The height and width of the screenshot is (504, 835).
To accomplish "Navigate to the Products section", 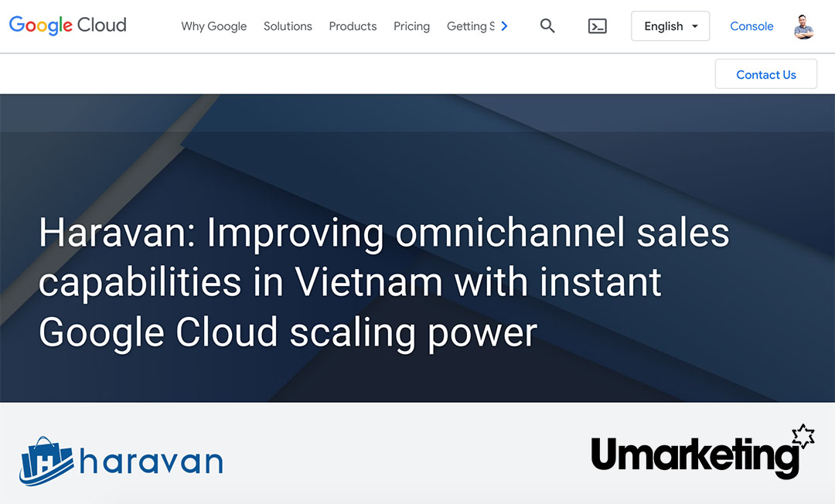I will [353, 26].
